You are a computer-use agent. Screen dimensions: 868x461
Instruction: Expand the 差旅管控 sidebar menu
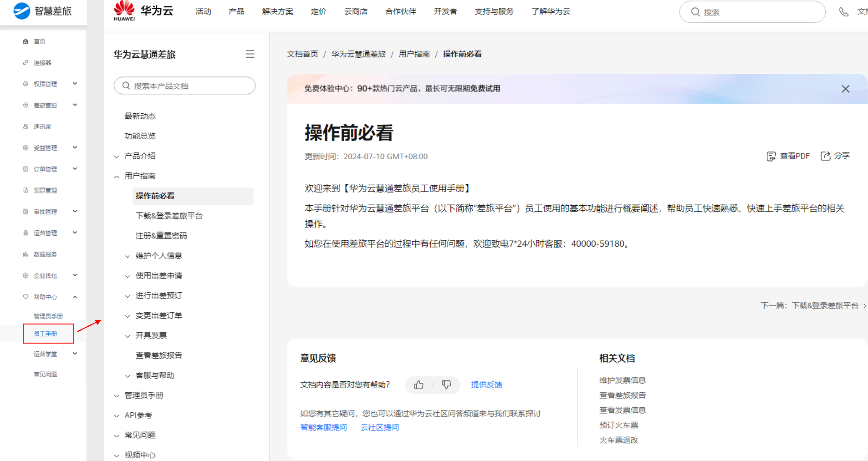point(75,105)
